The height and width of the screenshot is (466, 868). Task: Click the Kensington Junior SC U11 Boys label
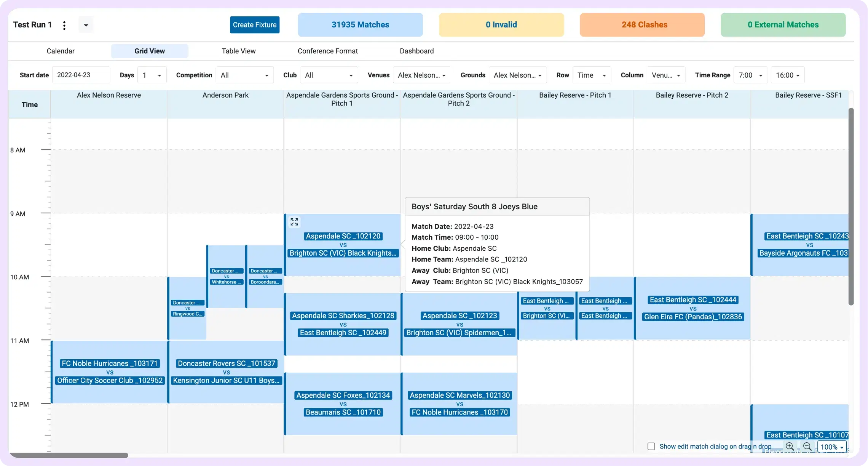point(226,380)
